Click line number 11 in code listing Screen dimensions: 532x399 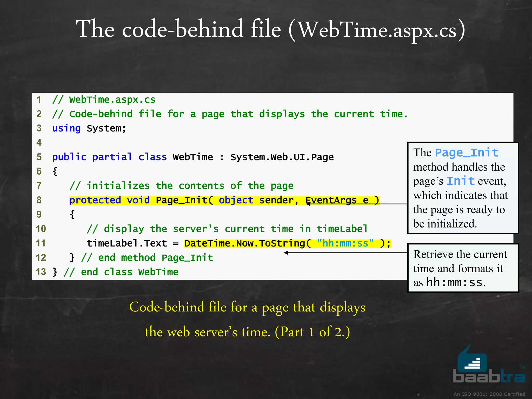click(x=41, y=243)
